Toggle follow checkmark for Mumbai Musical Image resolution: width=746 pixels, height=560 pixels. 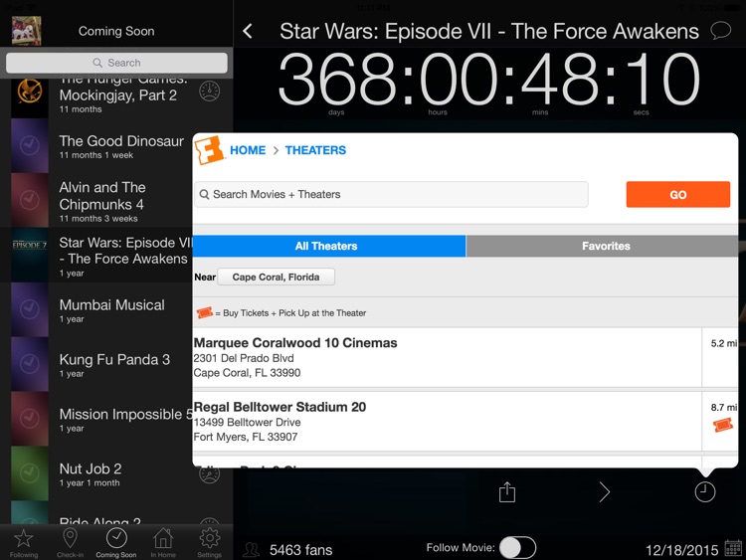pos(30,308)
